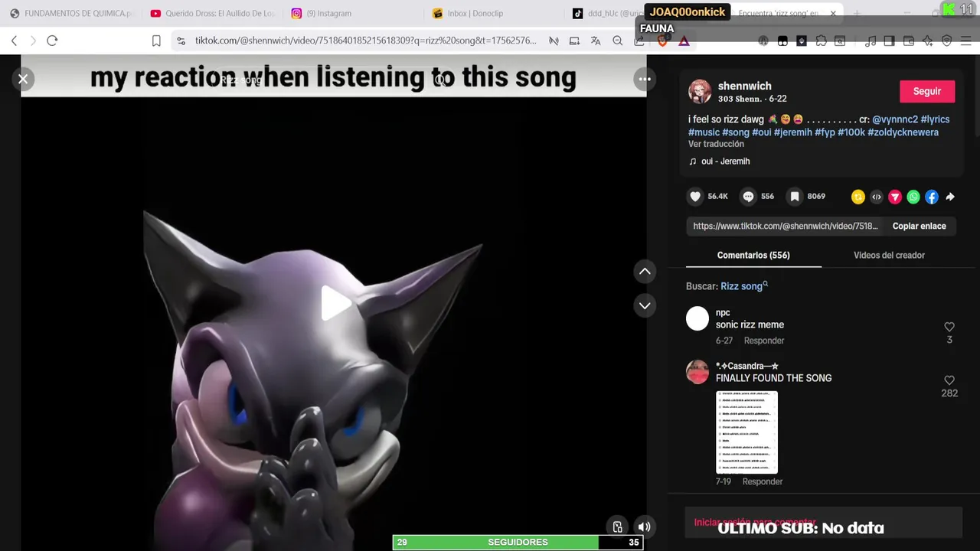
Task: Open the #zoldycknewera hashtag
Action: (903, 132)
